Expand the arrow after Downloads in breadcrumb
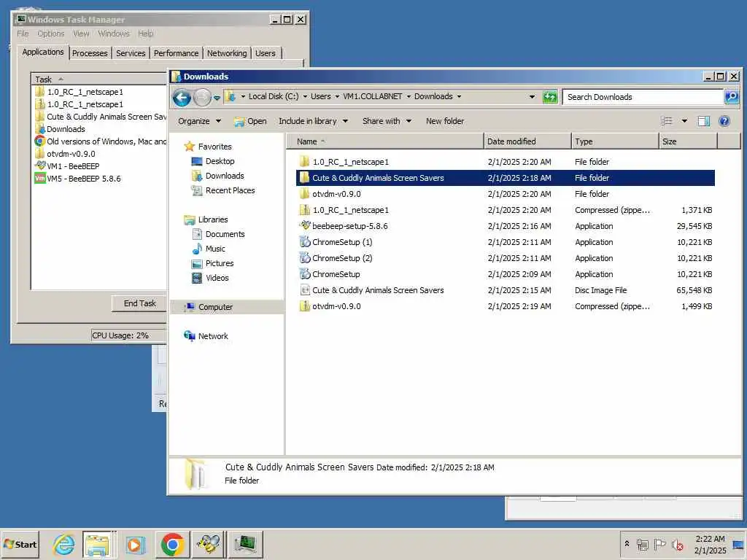This screenshot has width=747, height=560. (460, 97)
